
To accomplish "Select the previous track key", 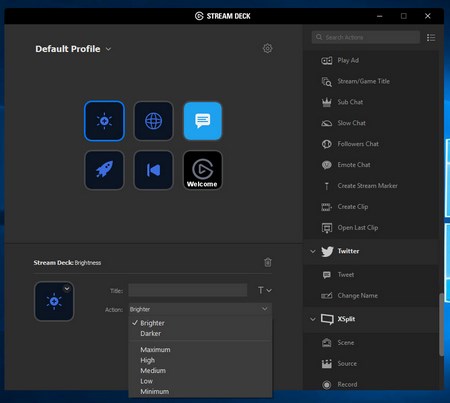I will click(x=154, y=170).
